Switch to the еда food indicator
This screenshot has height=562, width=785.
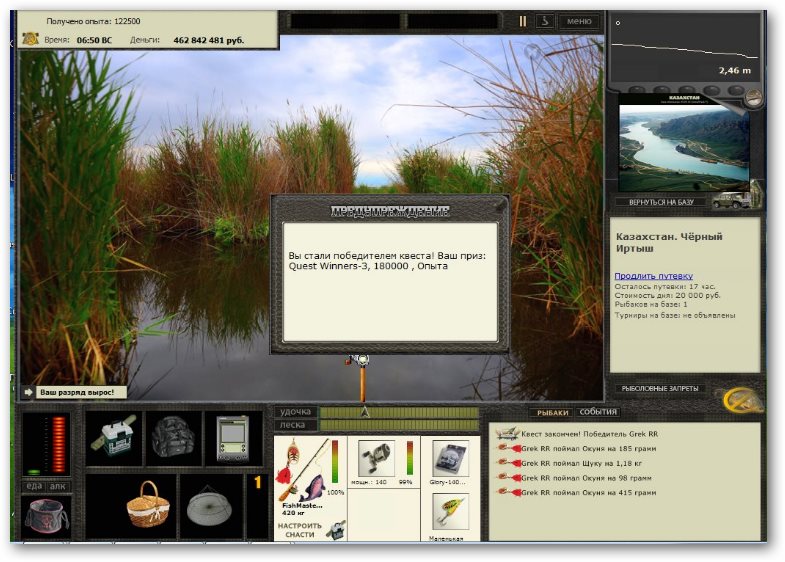[34, 486]
